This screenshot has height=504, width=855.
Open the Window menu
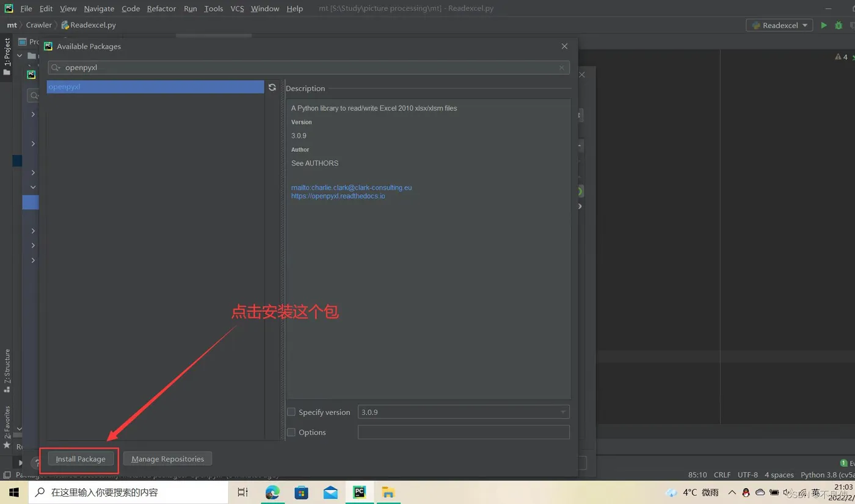pos(265,9)
